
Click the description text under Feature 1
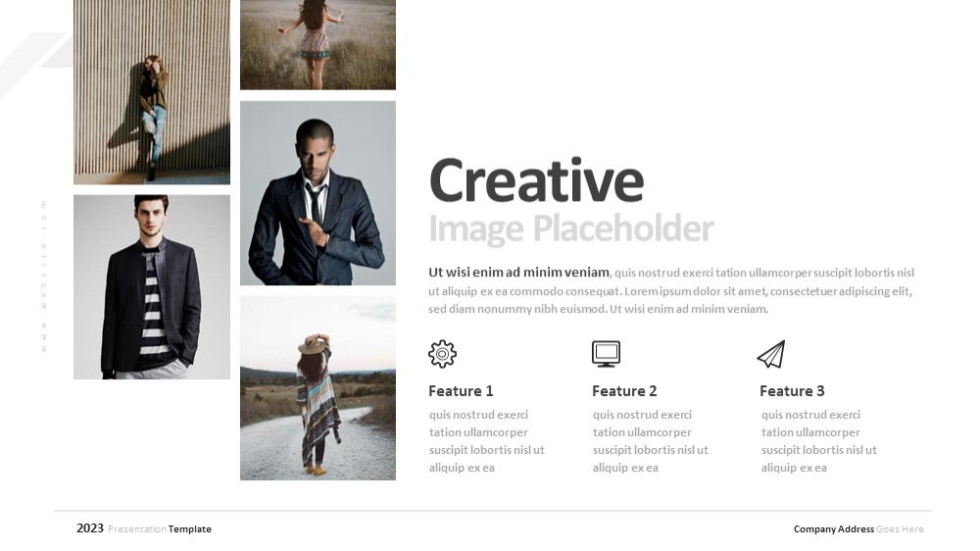pyautogui.click(x=486, y=441)
